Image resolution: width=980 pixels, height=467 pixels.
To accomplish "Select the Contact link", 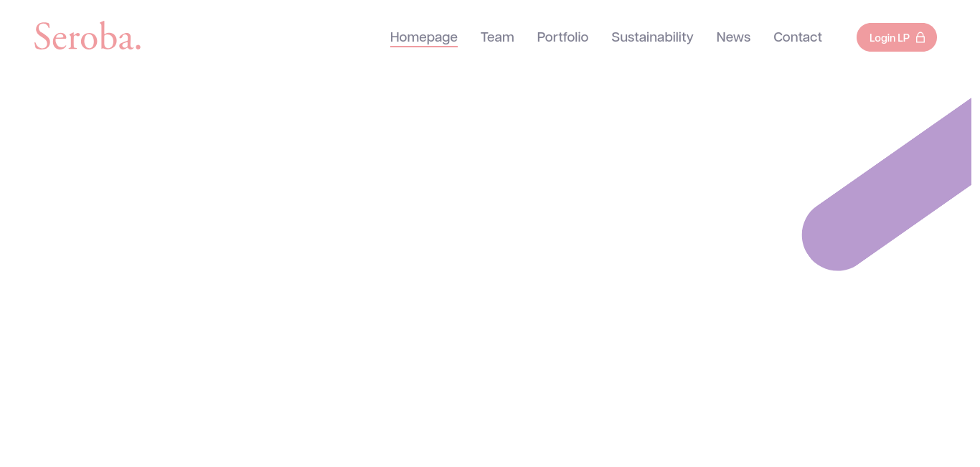I will (x=798, y=37).
